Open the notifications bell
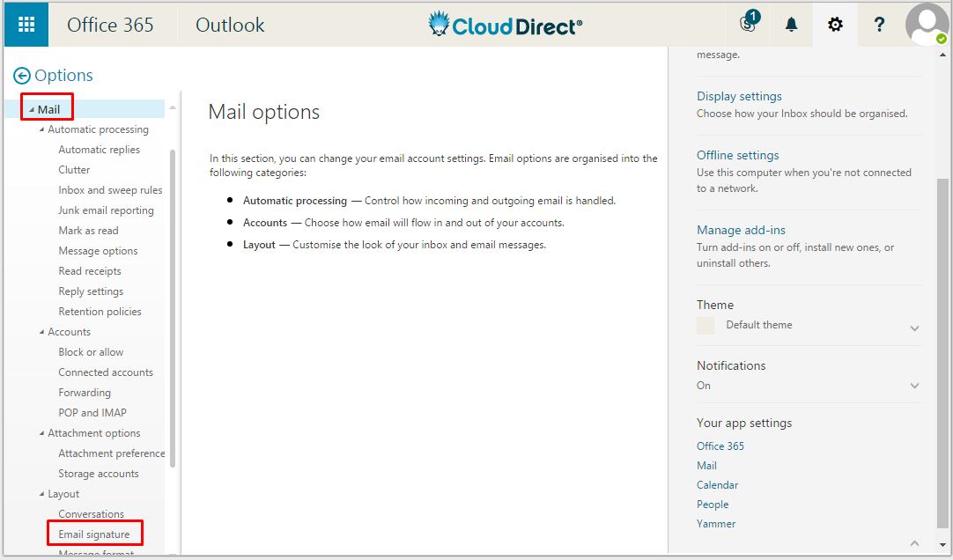The image size is (953, 560). tap(791, 25)
